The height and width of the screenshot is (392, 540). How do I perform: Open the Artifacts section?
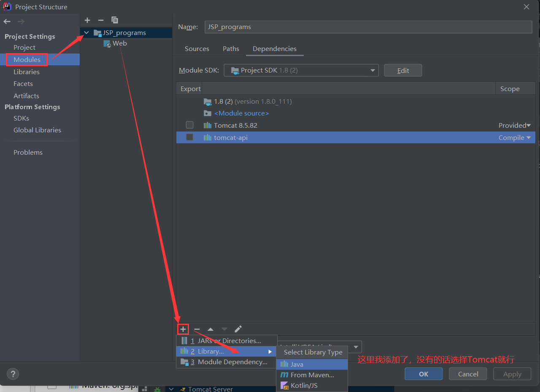click(x=26, y=96)
